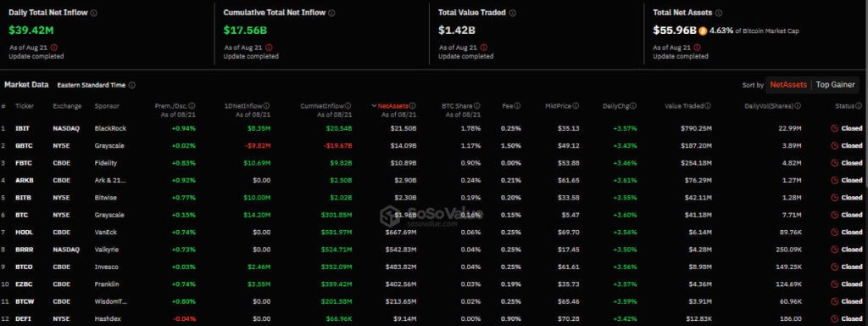Click info icon next to Fee column header
The image size is (868, 326).
[518, 106]
